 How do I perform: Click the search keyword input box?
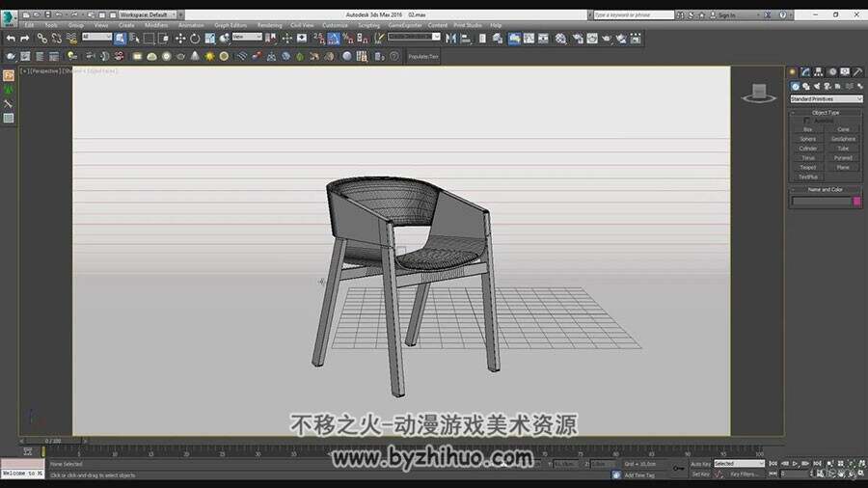pos(634,14)
